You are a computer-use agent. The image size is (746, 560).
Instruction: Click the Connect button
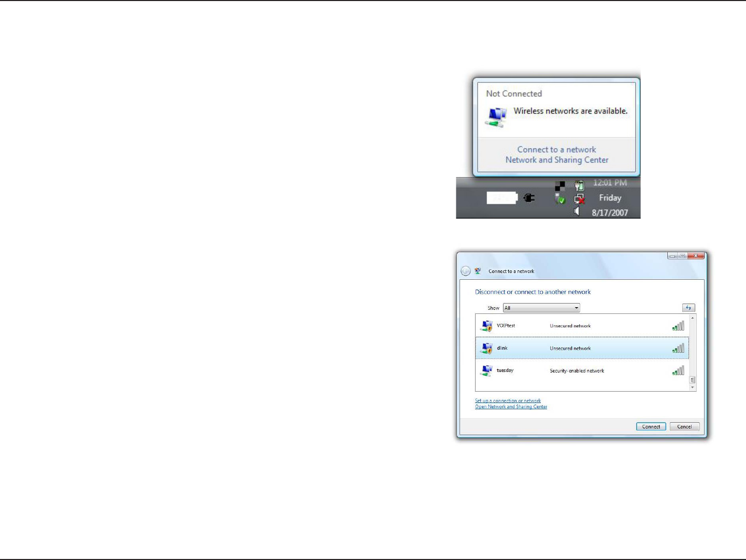coord(651,427)
